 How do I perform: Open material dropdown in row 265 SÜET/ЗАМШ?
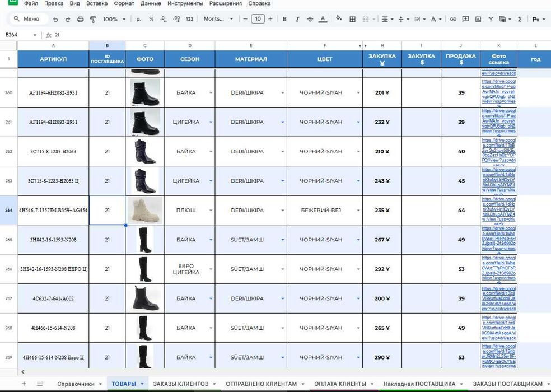click(283, 240)
